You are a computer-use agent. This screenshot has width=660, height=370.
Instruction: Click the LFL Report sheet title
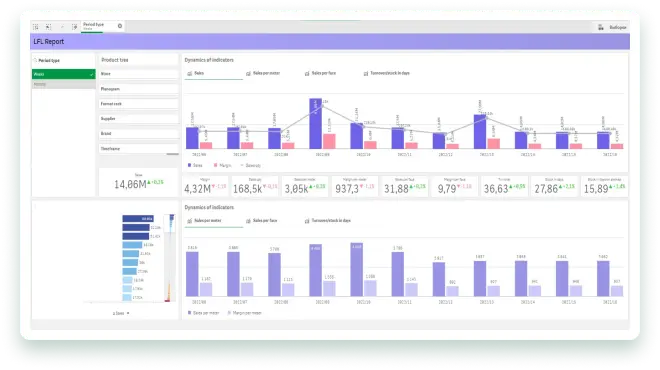click(49, 42)
